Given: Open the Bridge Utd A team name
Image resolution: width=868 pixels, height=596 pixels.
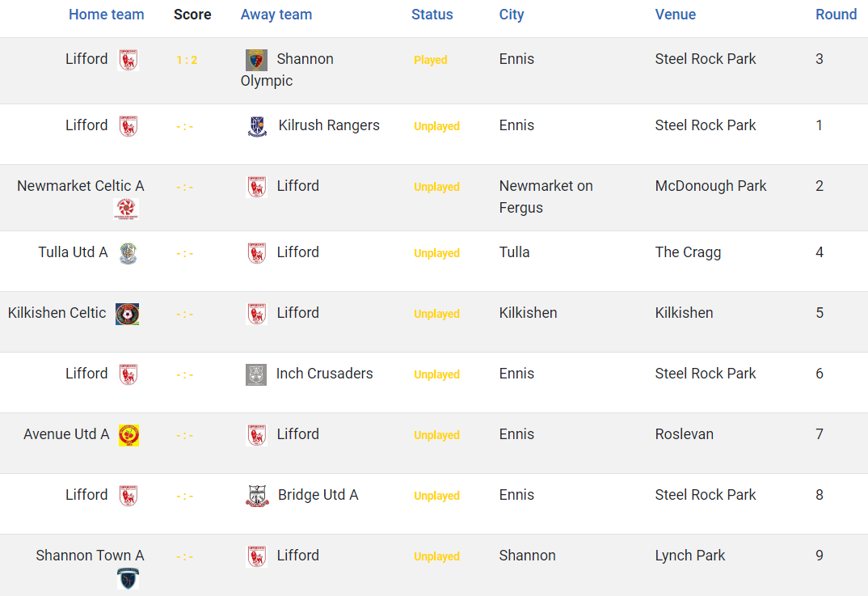Looking at the screenshot, I should [x=318, y=495].
